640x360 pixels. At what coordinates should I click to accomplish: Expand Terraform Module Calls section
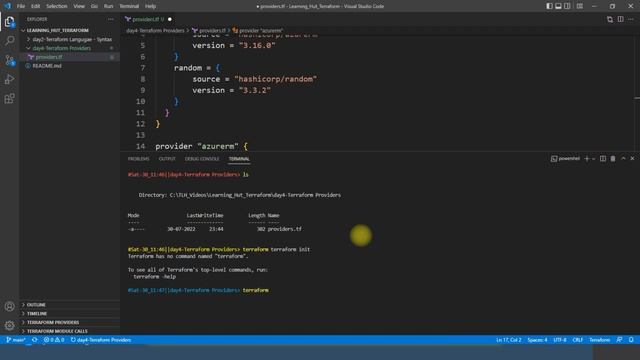click(69, 331)
